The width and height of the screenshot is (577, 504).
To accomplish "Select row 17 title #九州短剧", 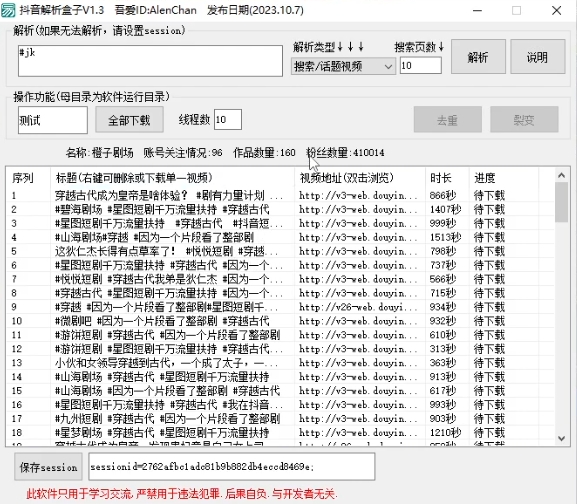I will point(167,419).
